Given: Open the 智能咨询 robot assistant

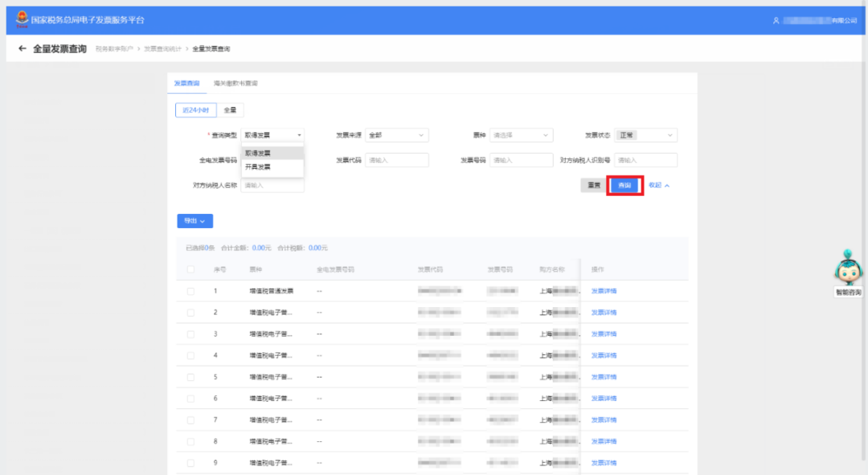Looking at the screenshot, I should point(848,273).
